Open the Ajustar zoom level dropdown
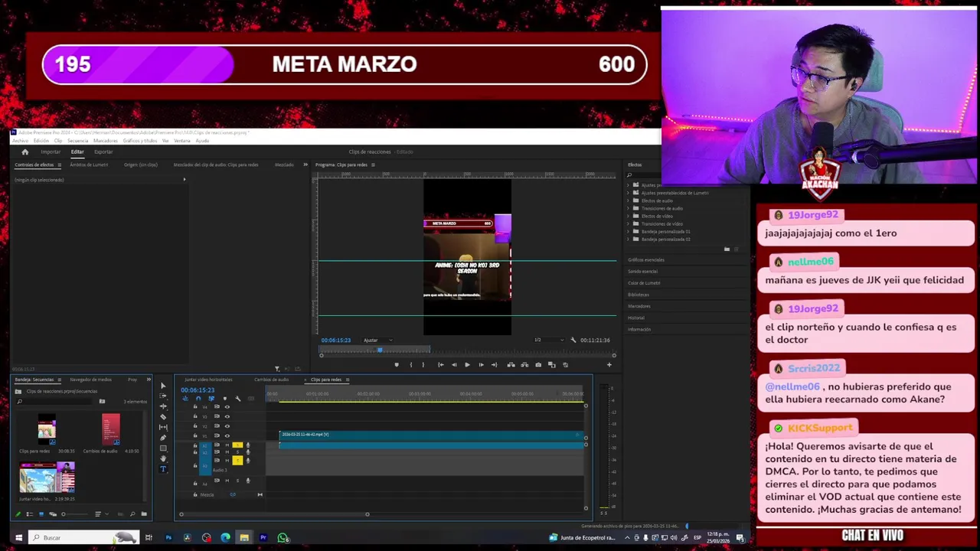980x551 pixels. pyautogui.click(x=377, y=340)
